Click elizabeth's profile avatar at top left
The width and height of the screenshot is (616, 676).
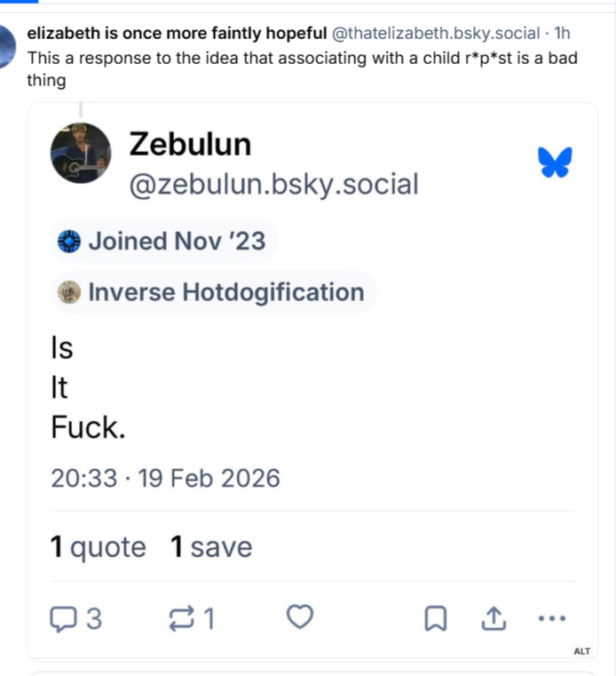click(7, 49)
